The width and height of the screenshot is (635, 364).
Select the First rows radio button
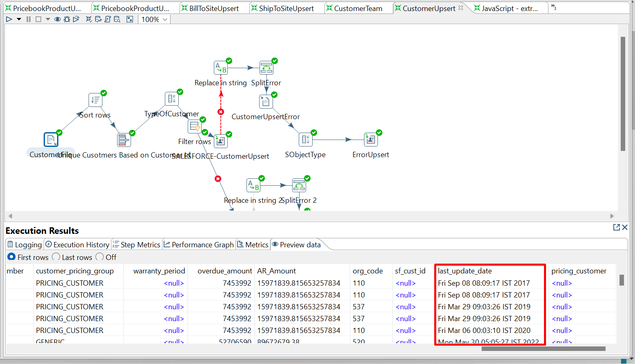[x=11, y=257]
